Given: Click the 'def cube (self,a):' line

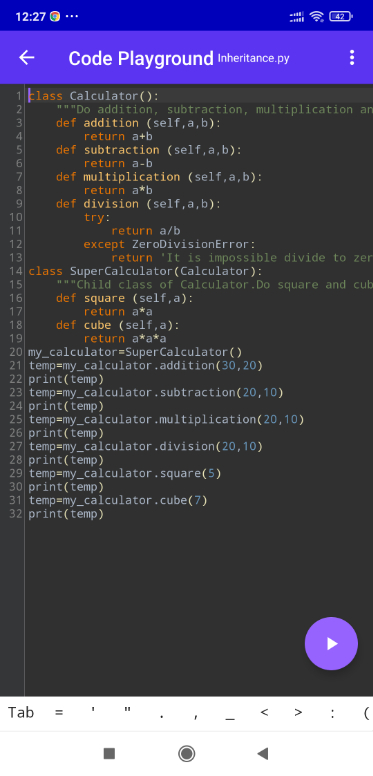Looking at the screenshot, I should [118, 325].
